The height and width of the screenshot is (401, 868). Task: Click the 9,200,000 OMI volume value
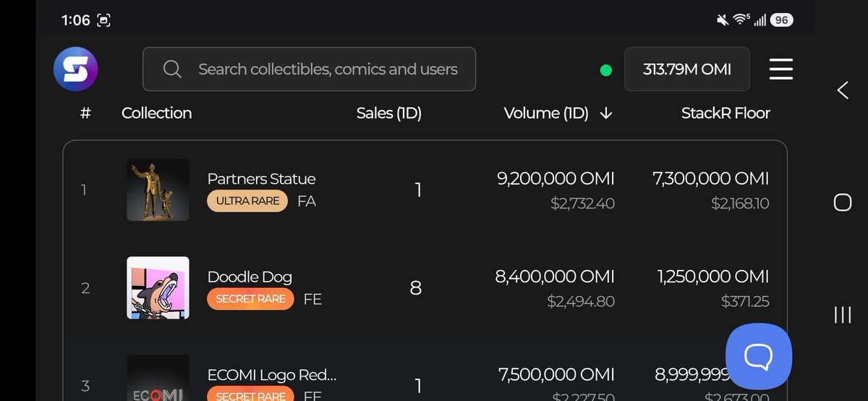click(x=556, y=178)
